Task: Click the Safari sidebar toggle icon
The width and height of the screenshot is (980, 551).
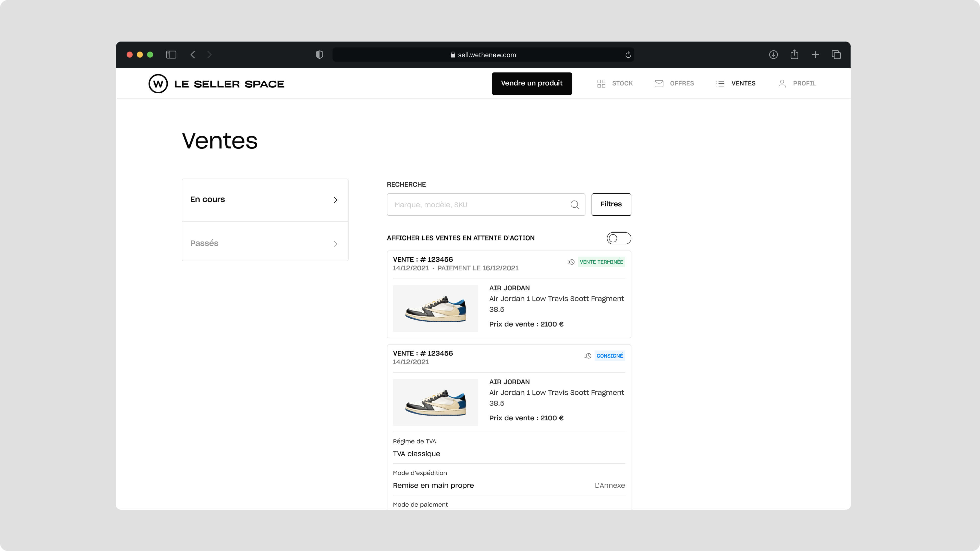Action: (171, 55)
